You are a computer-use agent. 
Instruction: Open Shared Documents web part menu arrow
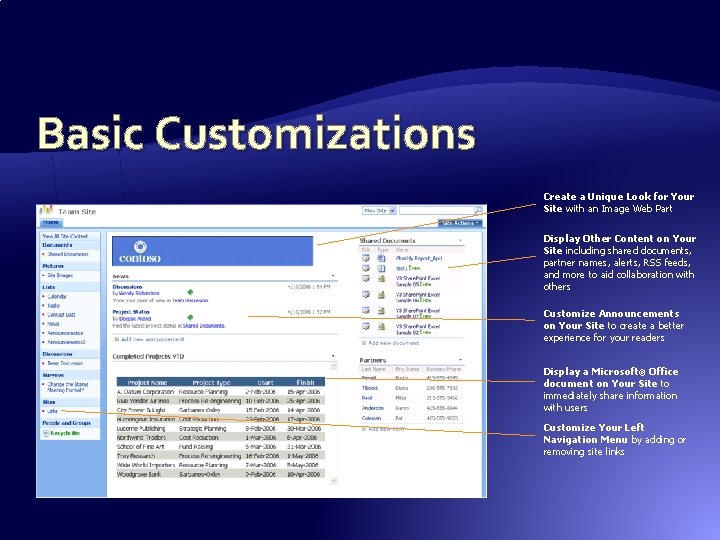point(460,240)
